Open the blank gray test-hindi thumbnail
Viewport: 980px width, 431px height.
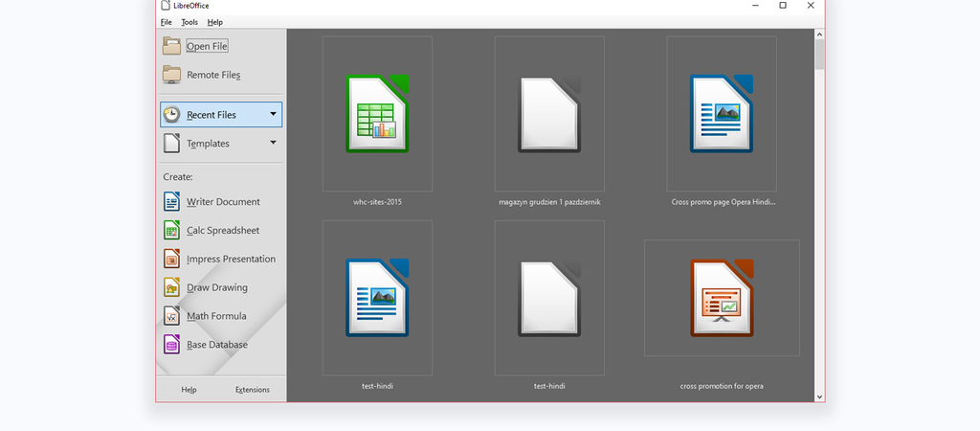549,298
